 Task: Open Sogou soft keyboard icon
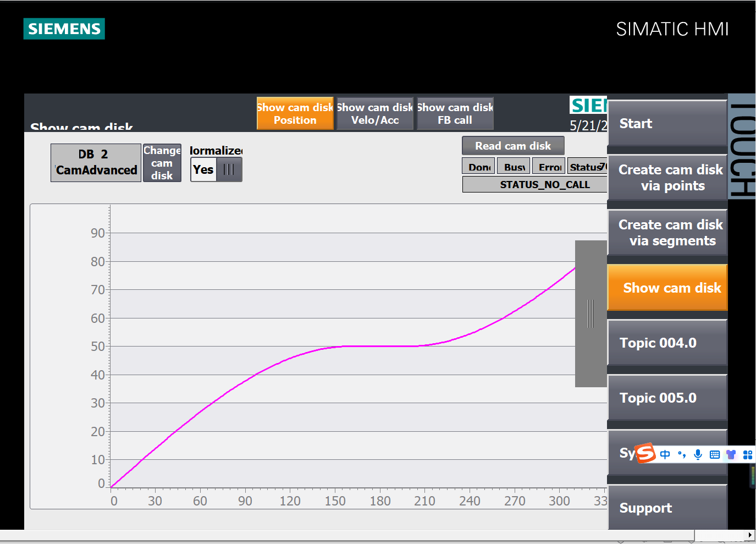[x=714, y=454]
